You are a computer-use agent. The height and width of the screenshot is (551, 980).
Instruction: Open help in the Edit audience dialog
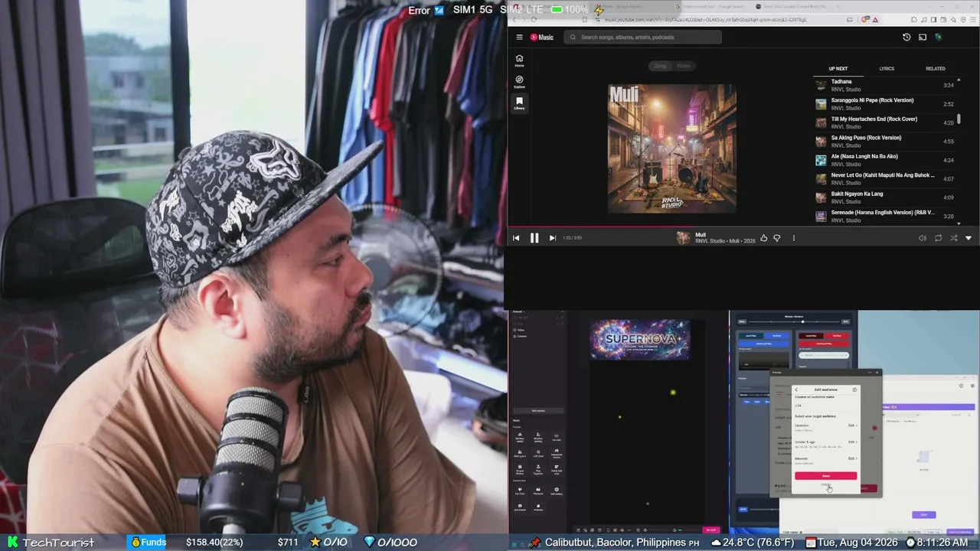(x=854, y=390)
